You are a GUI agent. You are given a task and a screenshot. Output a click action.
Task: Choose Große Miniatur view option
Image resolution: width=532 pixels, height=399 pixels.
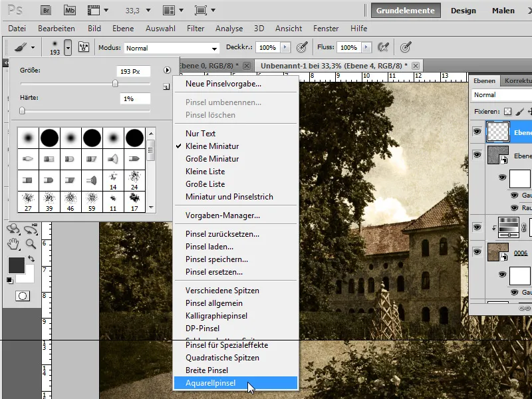pyautogui.click(x=235, y=159)
